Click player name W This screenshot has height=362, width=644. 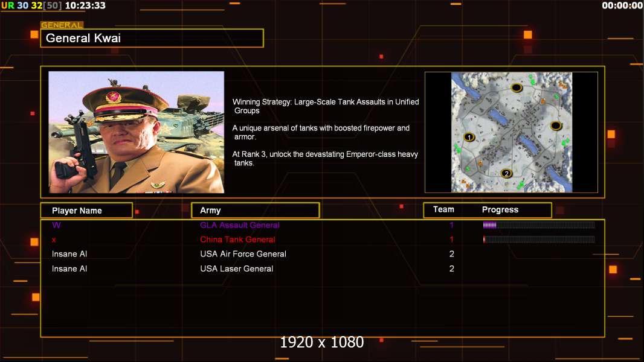point(56,225)
